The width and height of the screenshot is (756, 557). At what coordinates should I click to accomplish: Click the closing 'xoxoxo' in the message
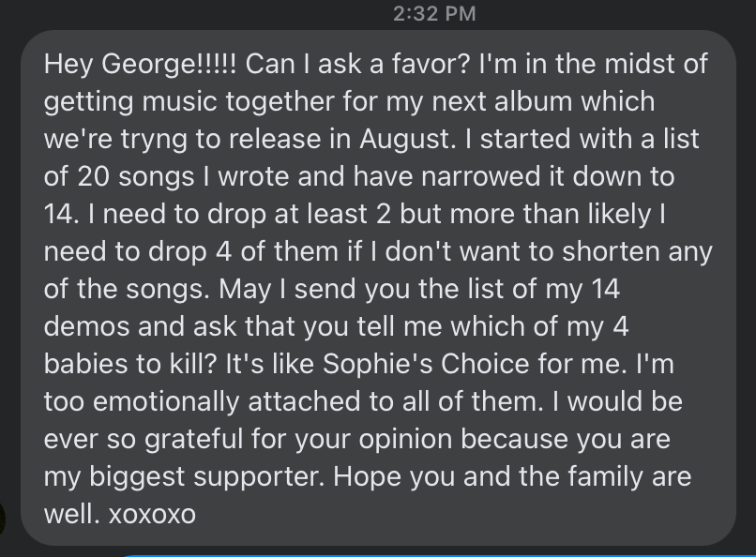152,515
